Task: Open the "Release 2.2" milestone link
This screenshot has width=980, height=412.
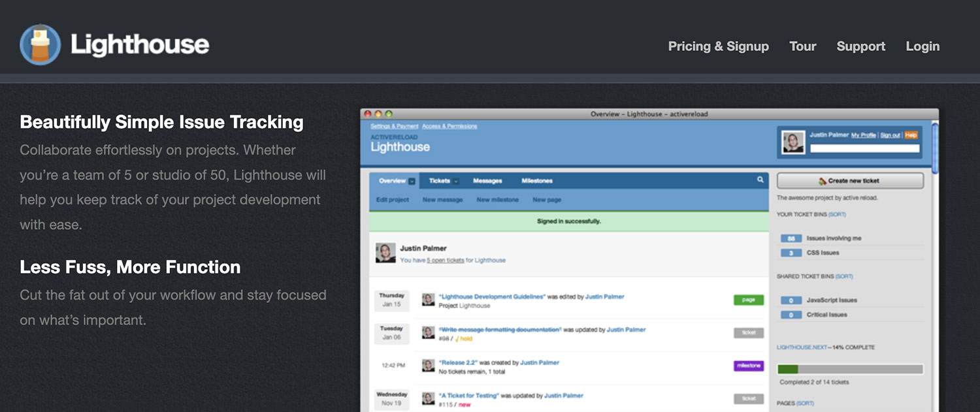Action: [x=458, y=362]
